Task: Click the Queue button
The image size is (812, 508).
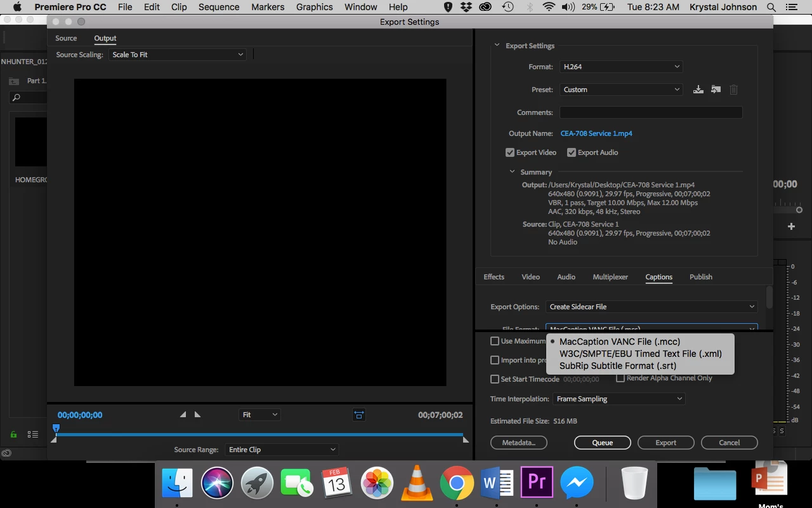Action: pos(603,443)
